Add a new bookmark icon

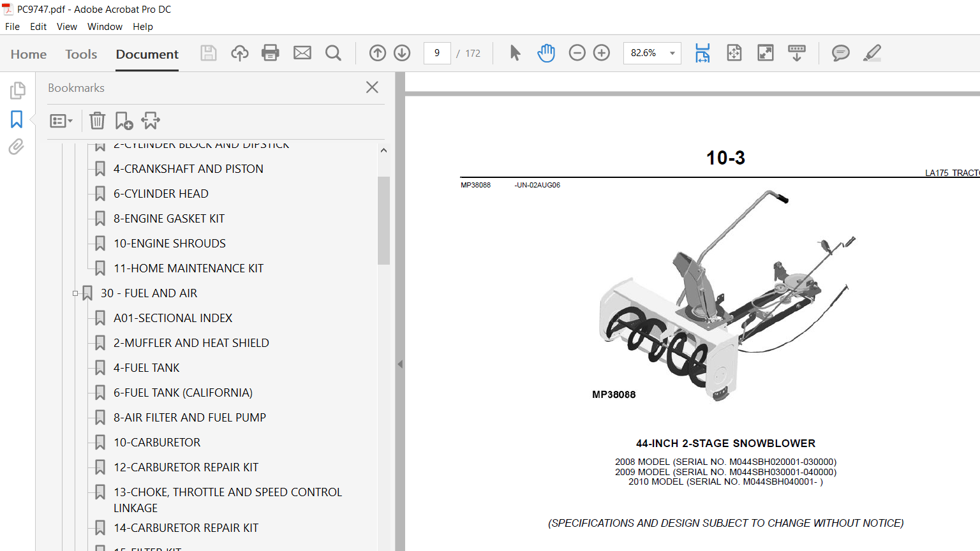124,121
